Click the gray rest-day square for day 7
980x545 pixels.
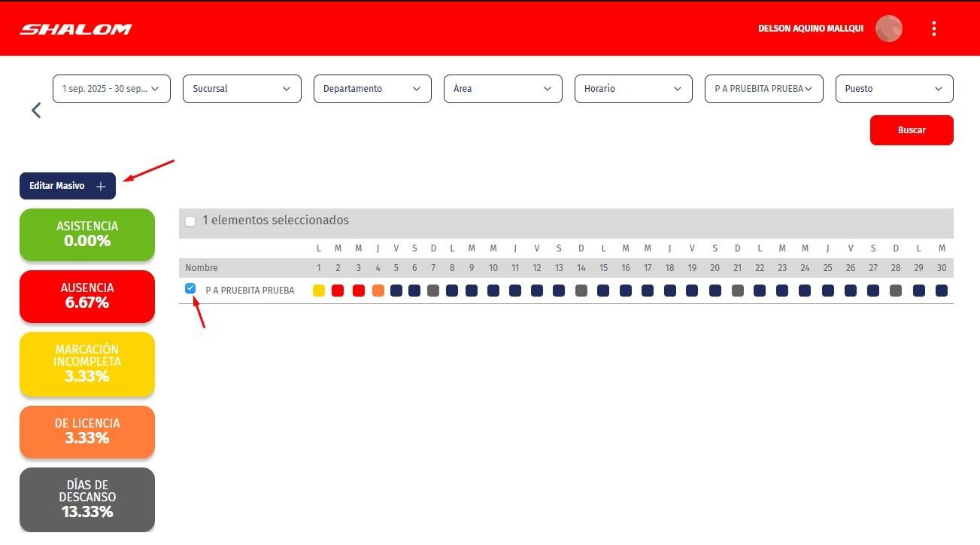pos(433,291)
